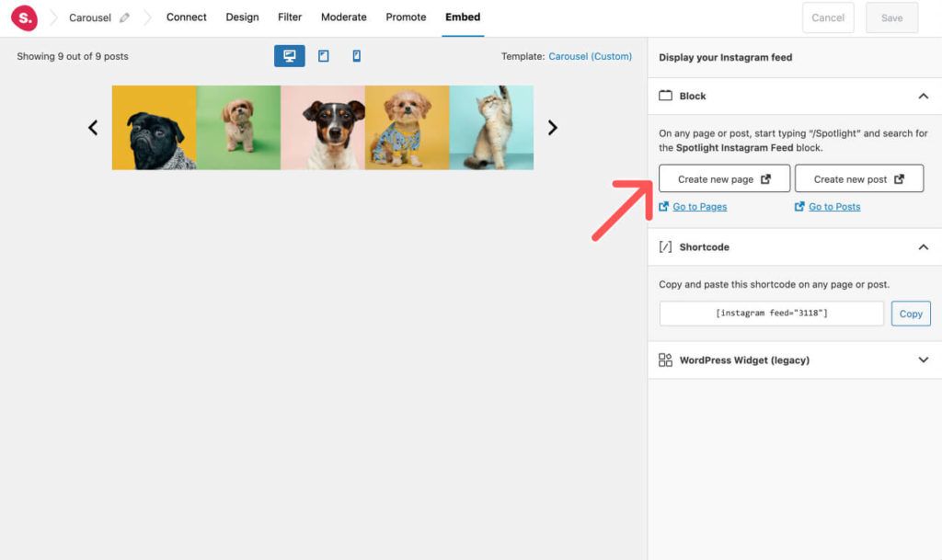Viewport: 942px width, 560px height.
Task: Open the Moderate tab
Action: [343, 17]
